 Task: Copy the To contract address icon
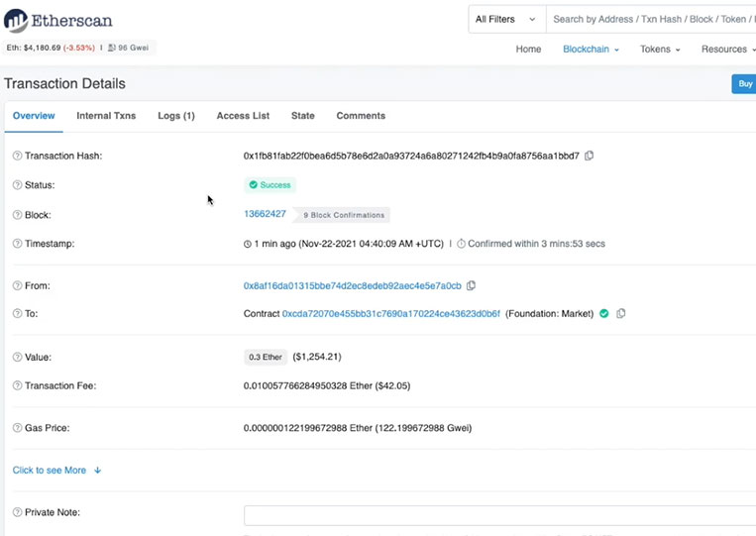(x=620, y=313)
